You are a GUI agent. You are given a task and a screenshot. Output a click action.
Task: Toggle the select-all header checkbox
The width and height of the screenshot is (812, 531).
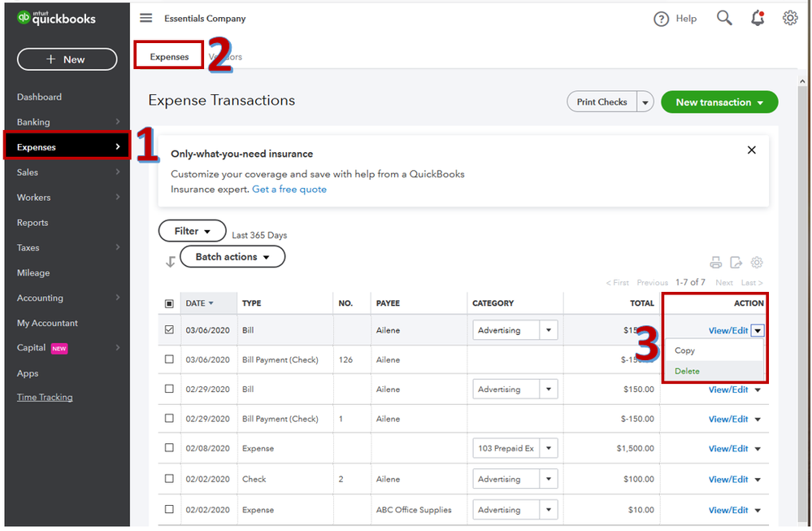[x=169, y=303]
